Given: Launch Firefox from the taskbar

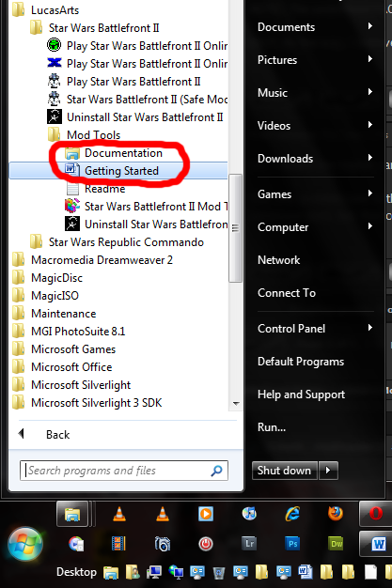Looking at the screenshot, I should click(x=336, y=514).
